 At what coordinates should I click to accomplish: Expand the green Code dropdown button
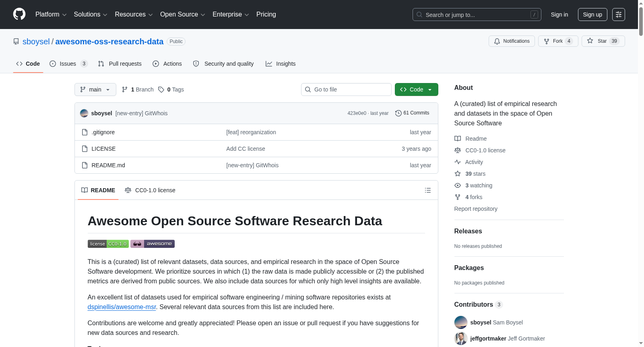coord(417,89)
